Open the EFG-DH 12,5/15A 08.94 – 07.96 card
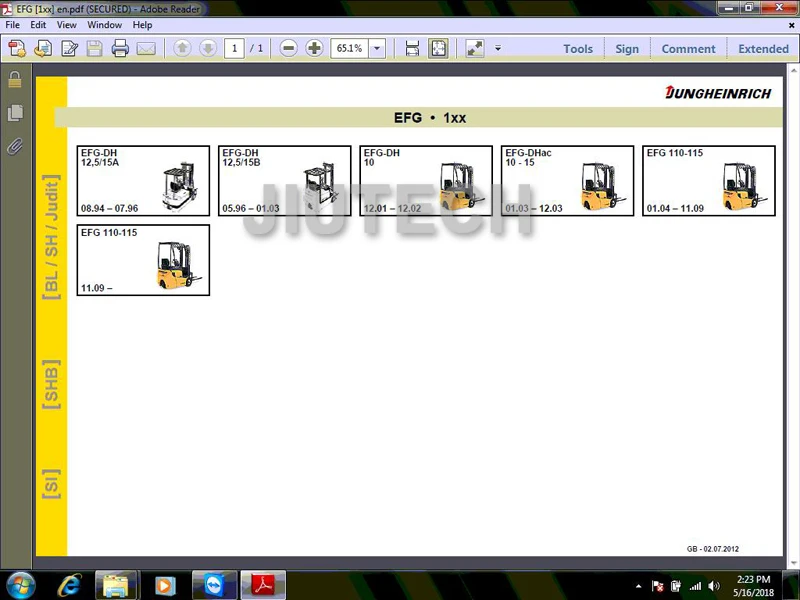The width and height of the screenshot is (800, 600). [143, 181]
